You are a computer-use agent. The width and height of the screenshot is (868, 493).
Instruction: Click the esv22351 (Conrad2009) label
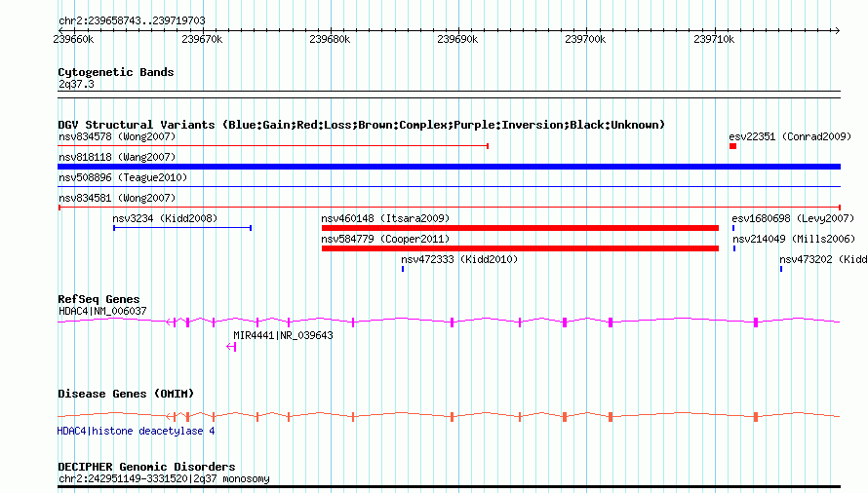[x=790, y=136]
